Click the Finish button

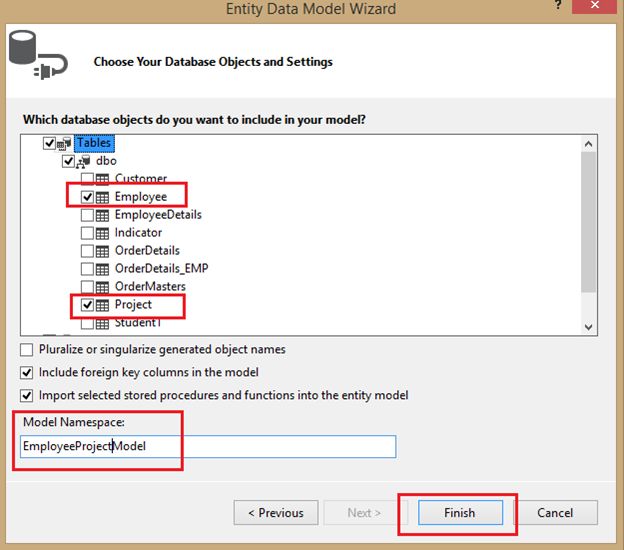[x=460, y=513]
